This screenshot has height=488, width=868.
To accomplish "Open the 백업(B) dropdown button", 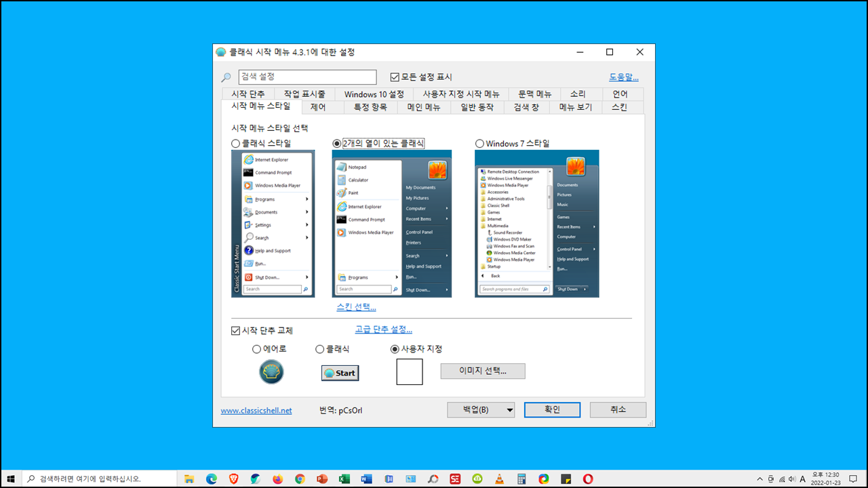I will point(481,410).
